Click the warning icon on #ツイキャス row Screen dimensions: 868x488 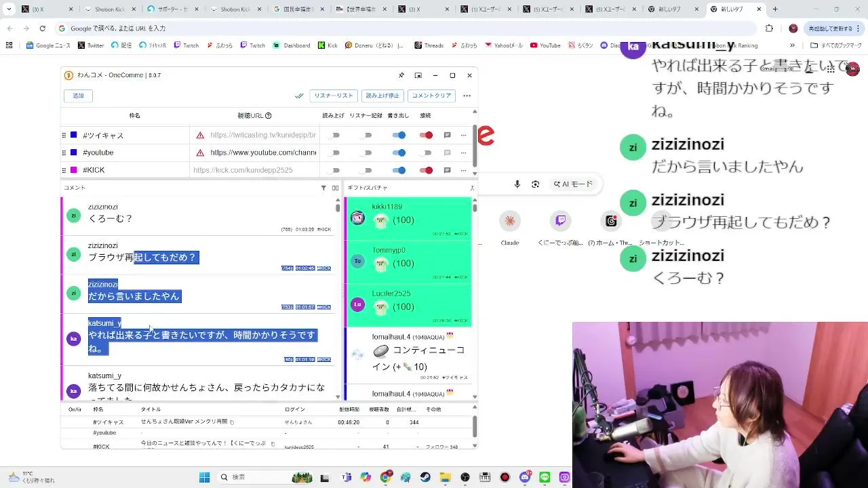pyautogui.click(x=200, y=136)
